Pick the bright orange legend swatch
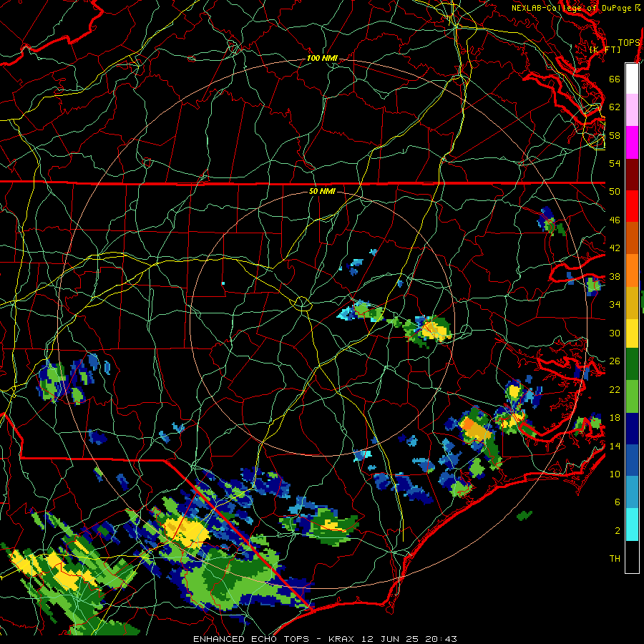This screenshot has height=644, width=644. click(x=632, y=270)
